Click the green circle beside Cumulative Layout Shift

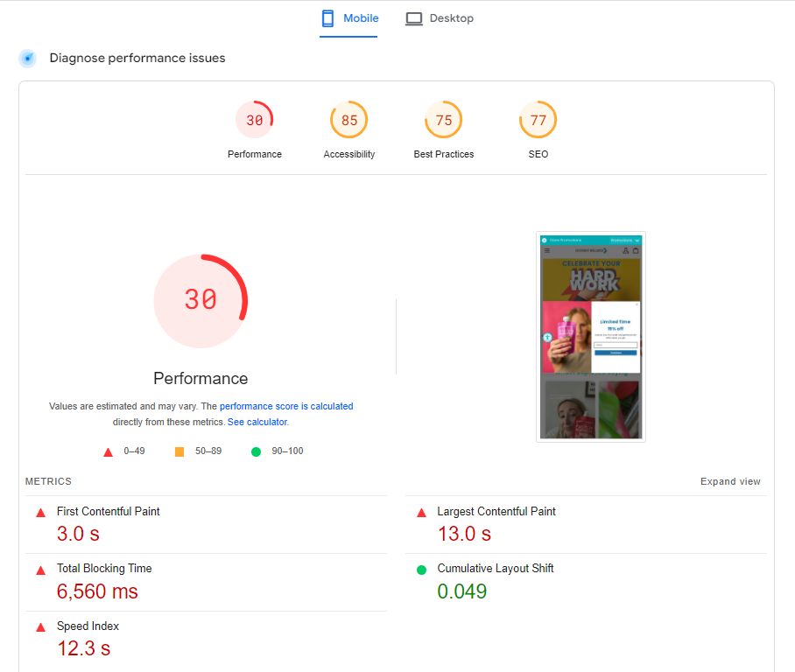(421, 570)
